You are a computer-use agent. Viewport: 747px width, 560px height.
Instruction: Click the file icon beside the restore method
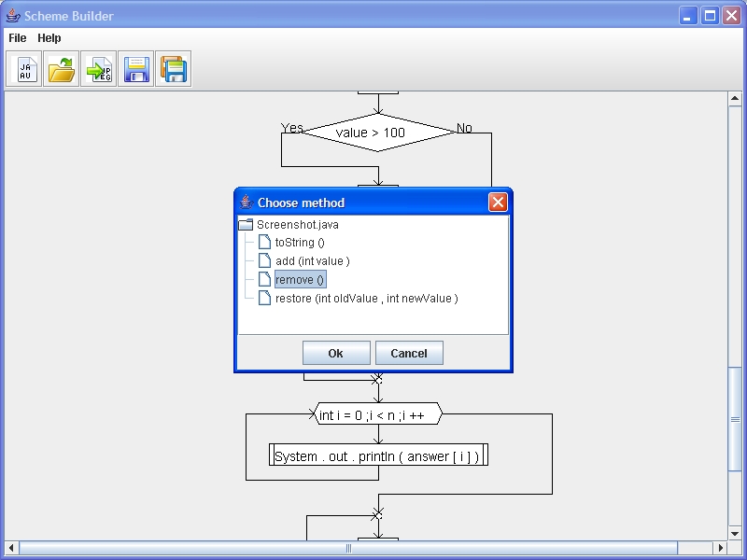tap(264, 298)
